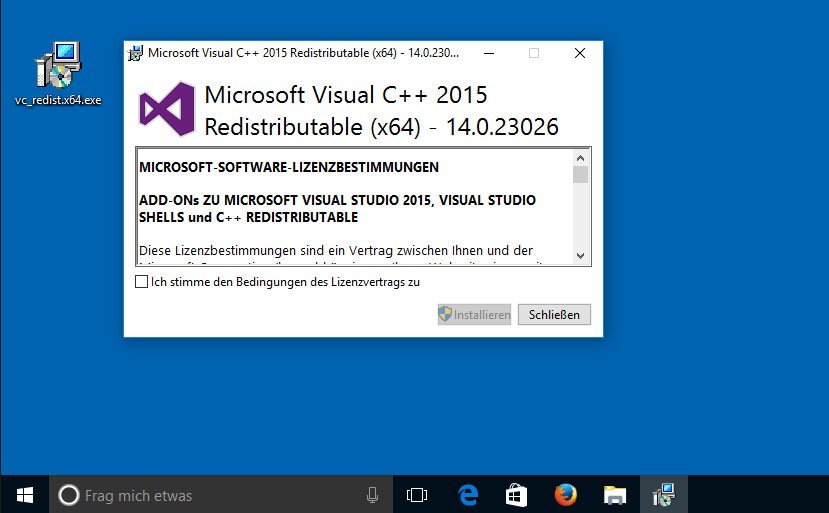Launch Microsoft Edge from the taskbar
This screenshot has height=513, width=829.
467,495
